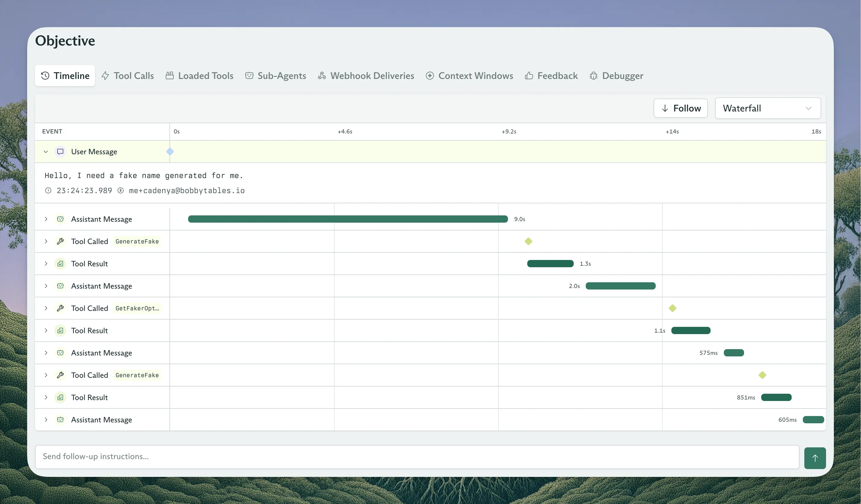The image size is (861, 504).
Task: Click the clock icon beside 23:24:23.989
Action: (48, 190)
